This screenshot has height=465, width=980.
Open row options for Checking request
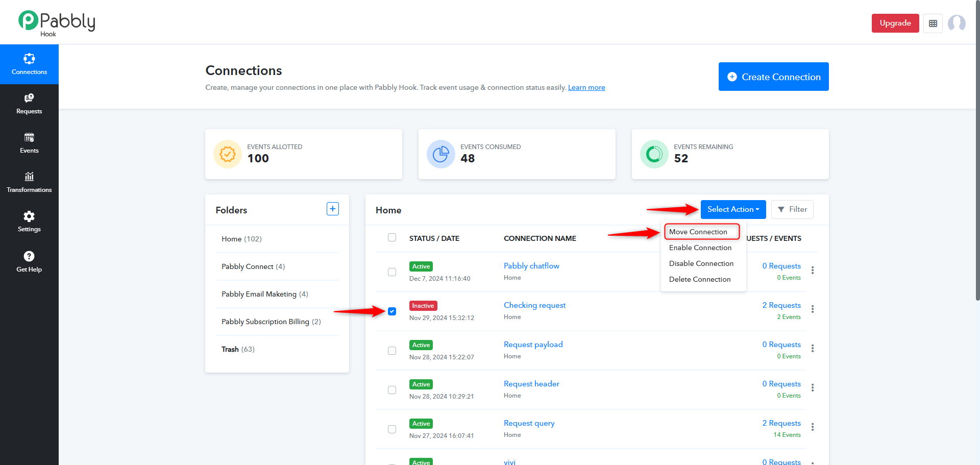pos(813,309)
